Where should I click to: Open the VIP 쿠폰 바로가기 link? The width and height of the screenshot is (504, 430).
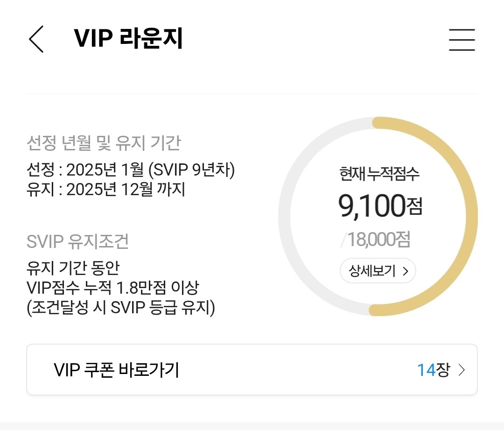click(x=117, y=370)
